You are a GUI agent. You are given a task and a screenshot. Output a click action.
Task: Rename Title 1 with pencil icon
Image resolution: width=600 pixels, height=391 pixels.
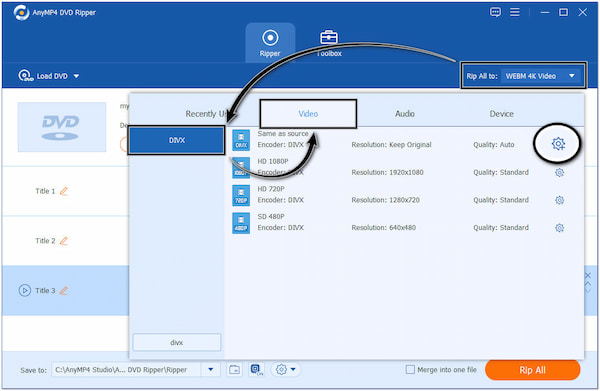pyautogui.click(x=64, y=191)
